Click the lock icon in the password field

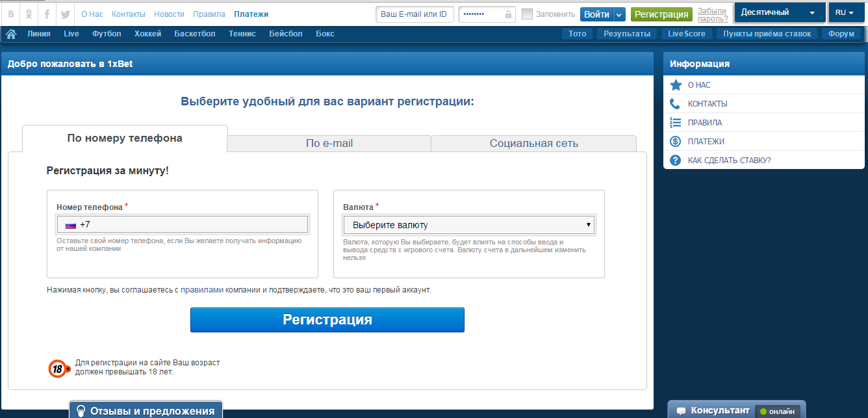coord(508,14)
